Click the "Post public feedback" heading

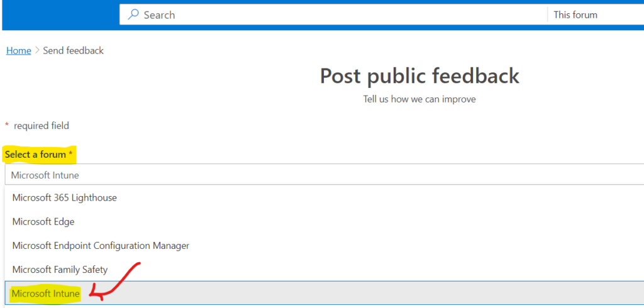click(x=419, y=76)
